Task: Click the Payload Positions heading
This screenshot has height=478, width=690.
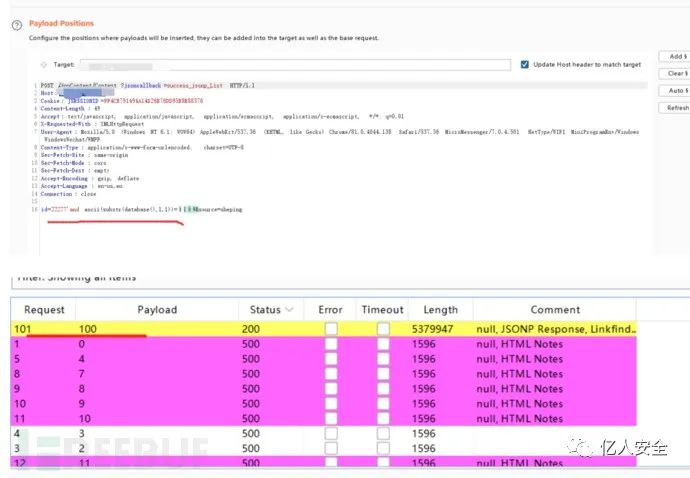Action: point(62,23)
